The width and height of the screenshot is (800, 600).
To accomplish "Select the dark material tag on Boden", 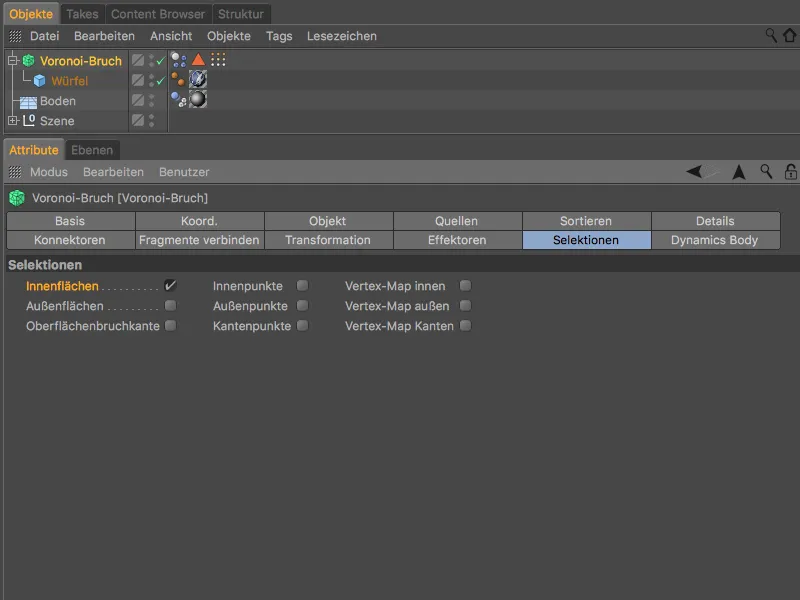I will tap(198, 99).
